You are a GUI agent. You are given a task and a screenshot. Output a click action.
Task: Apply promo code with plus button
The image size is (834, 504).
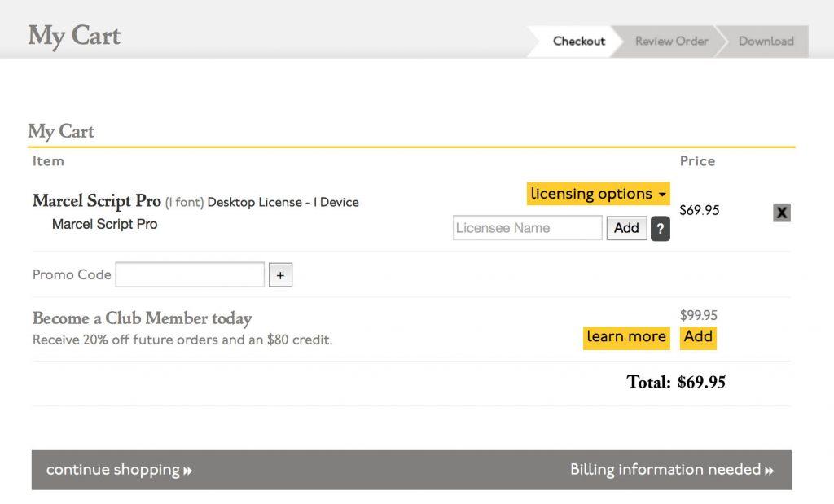(280, 275)
